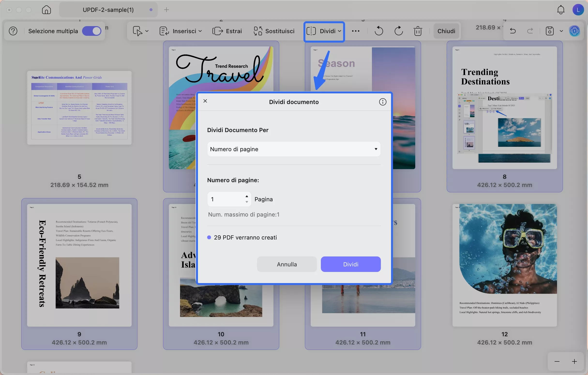
Task: Expand the save options chevron
Action: [x=561, y=31]
